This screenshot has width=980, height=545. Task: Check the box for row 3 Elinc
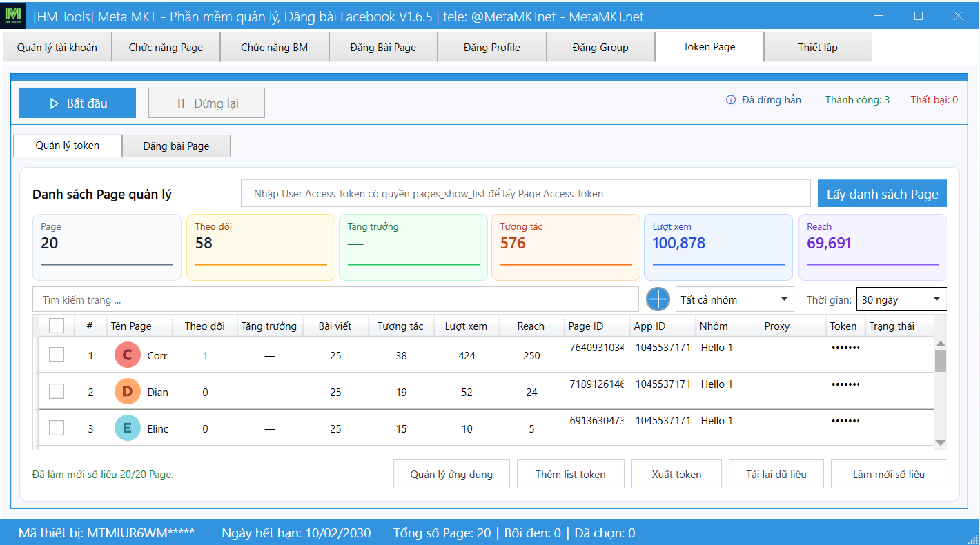pyautogui.click(x=57, y=428)
